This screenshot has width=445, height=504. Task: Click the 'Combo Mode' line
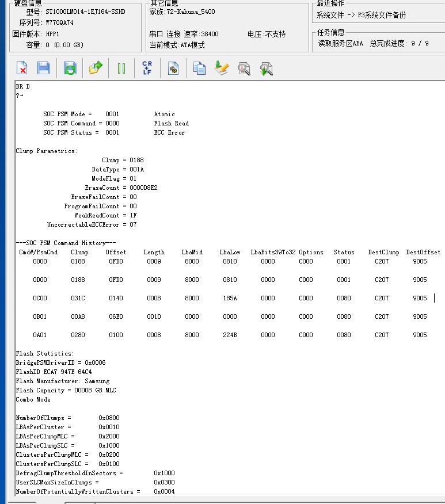coord(33,399)
